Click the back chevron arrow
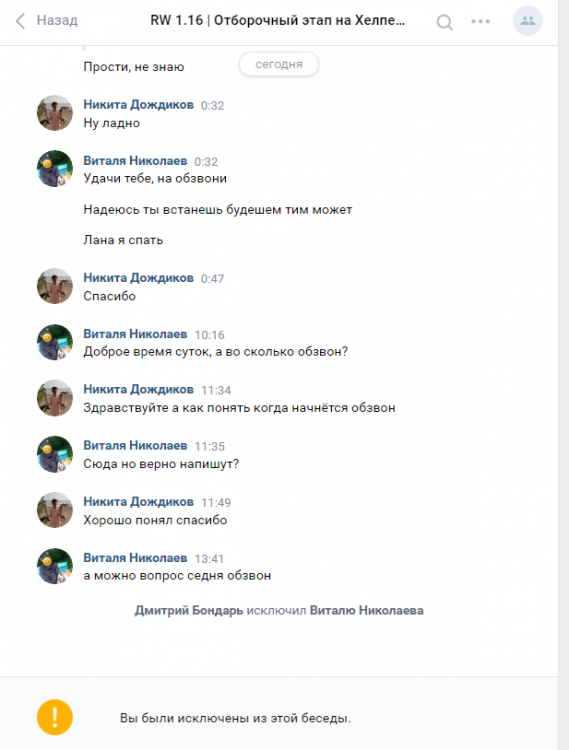The image size is (569, 750). pos(20,21)
